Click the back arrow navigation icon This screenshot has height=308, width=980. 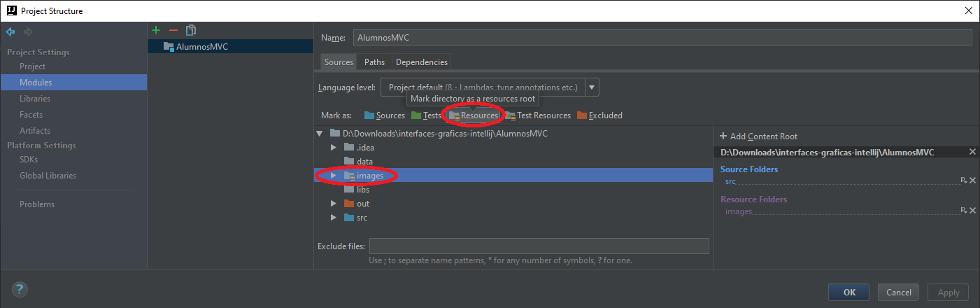(10, 31)
